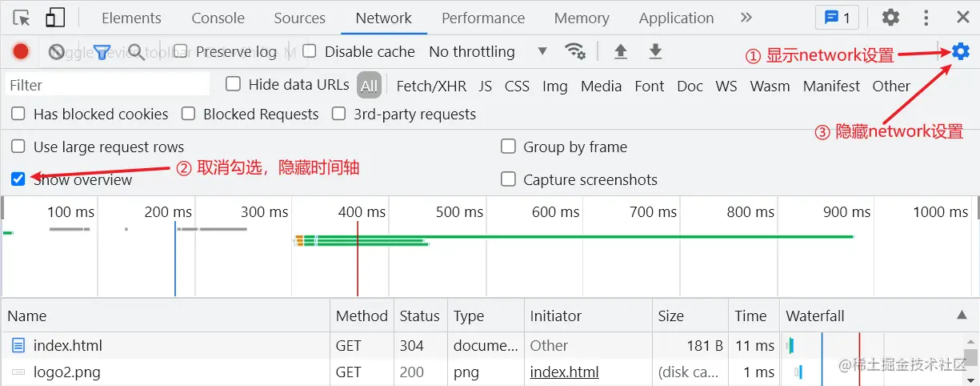Click the import HAR upload arrow
Screen dimensions: 980x386
click(x=620, y=52)
